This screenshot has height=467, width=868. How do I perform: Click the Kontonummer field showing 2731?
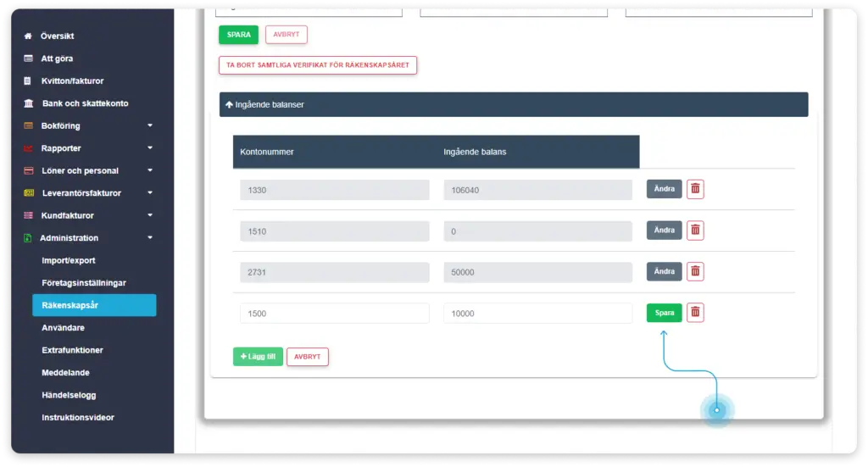pyautogui.click(x=334, y=272)
